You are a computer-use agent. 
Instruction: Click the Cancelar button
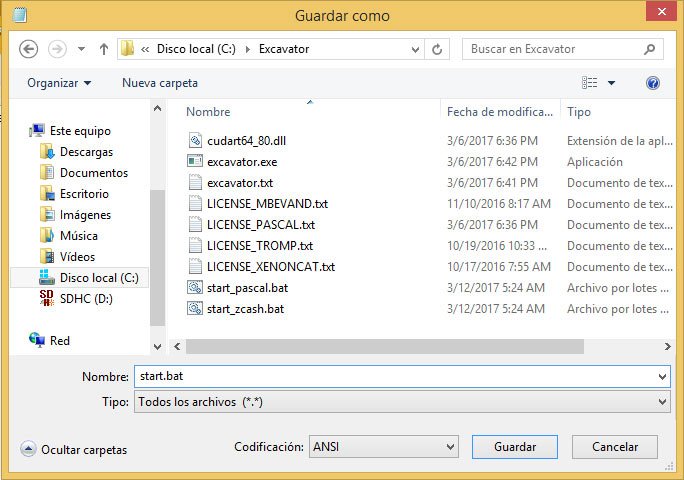(x=615, y=447)
